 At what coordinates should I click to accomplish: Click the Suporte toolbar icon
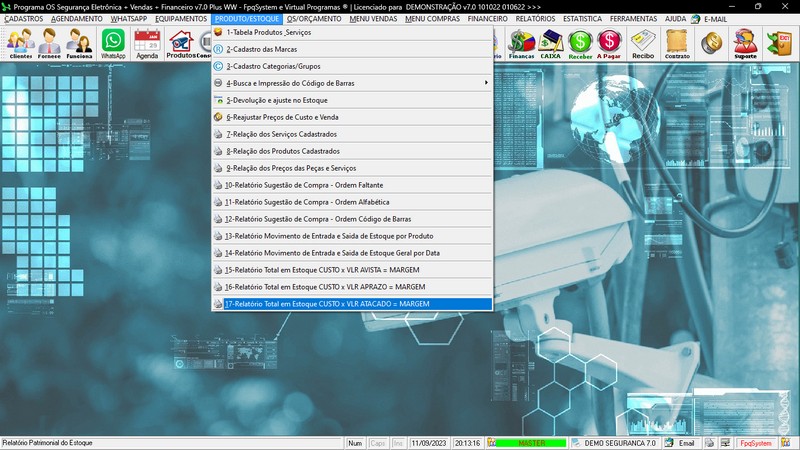click(745, 44)
